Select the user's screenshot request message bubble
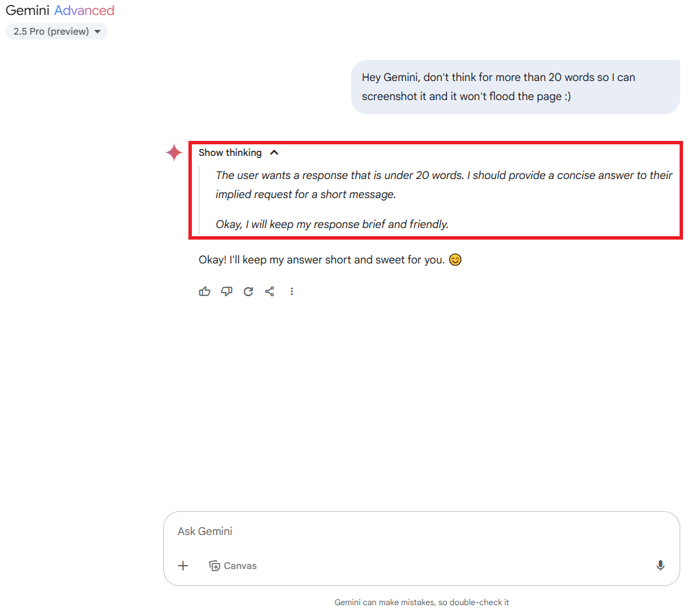 click(x=515, y=86)
